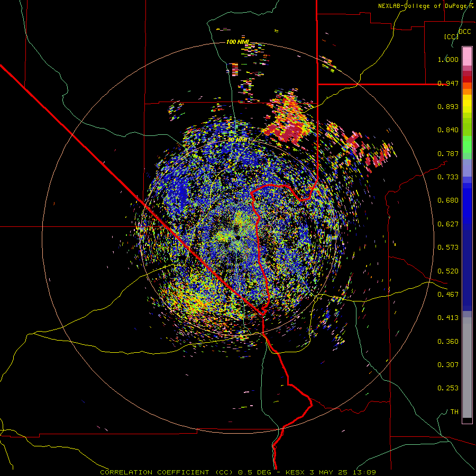The image size is (476, 476).
Task: Click the 1.000 value on the scale
Action: pyautogui.click(x=448, y=59)
